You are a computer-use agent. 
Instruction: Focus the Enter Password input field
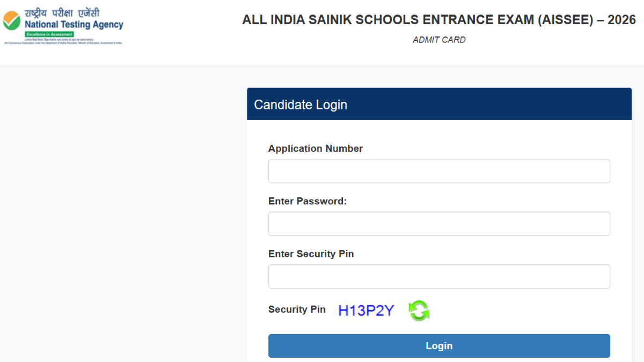coord(439,224)
